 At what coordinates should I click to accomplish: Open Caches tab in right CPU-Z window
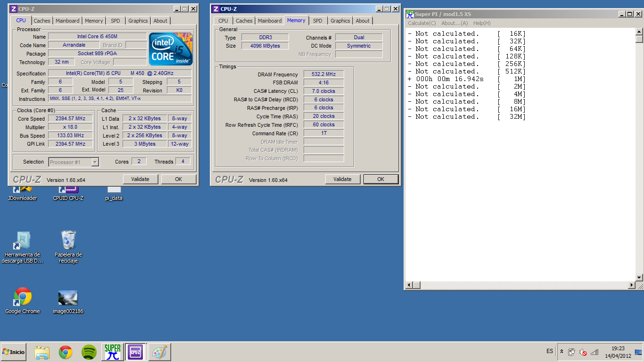[x=244, y=21]
